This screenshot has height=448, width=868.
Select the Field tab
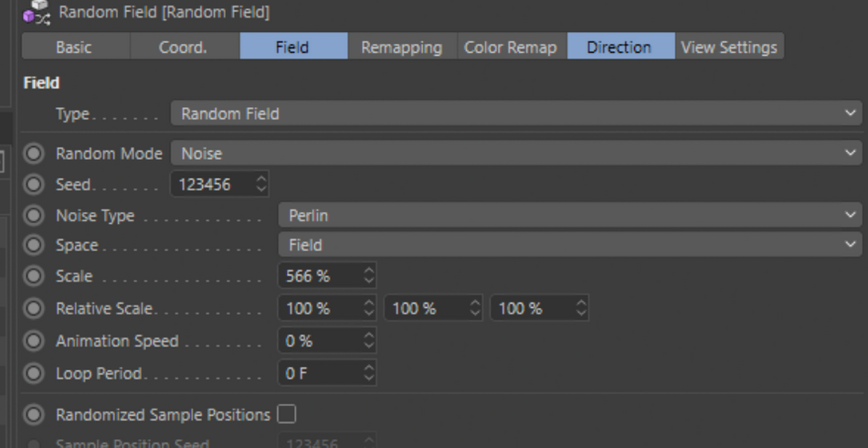coord(293,47)
